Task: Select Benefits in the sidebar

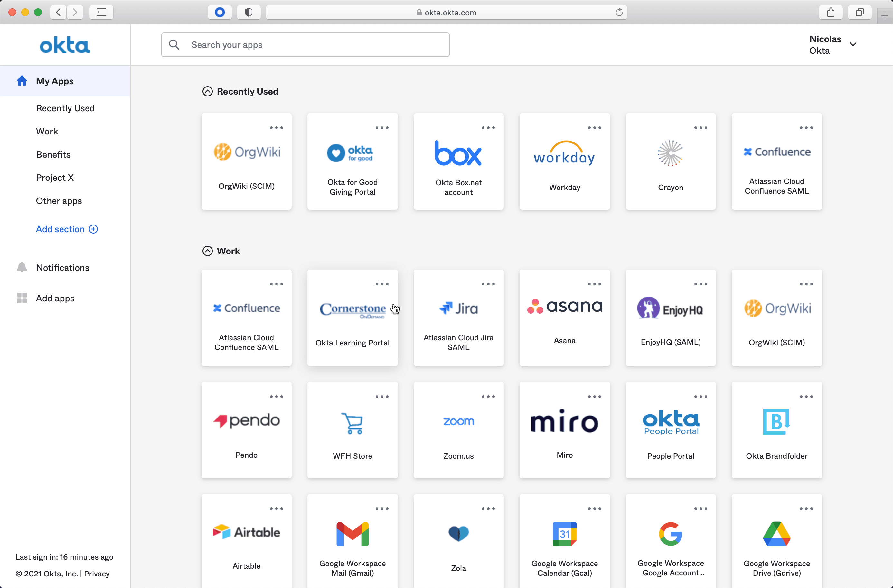Action: (x=53, y=154)
